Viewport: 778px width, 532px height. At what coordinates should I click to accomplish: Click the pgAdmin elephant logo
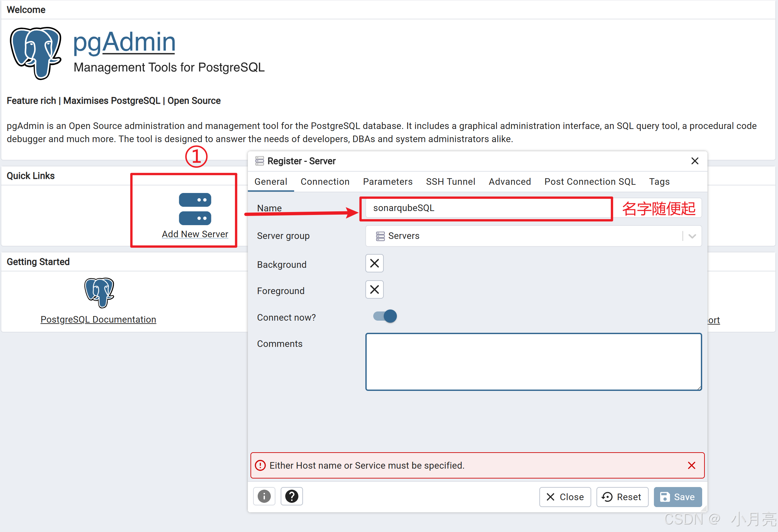click(x=35, y=53)
